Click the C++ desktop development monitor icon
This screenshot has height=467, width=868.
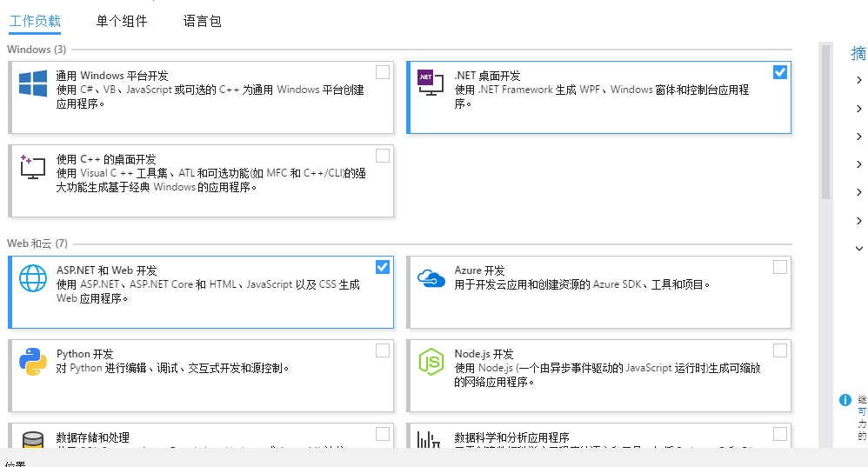click(x=33, y=167)
